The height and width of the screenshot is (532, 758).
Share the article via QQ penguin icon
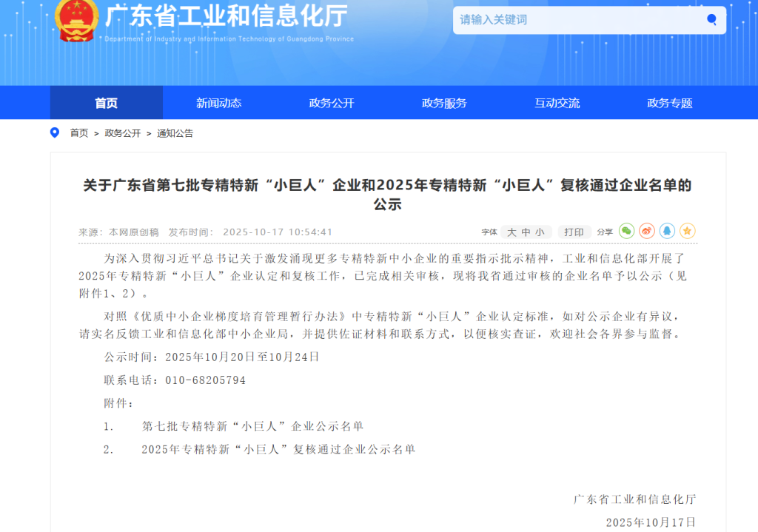pyautogui.click(x=667, y=232)
